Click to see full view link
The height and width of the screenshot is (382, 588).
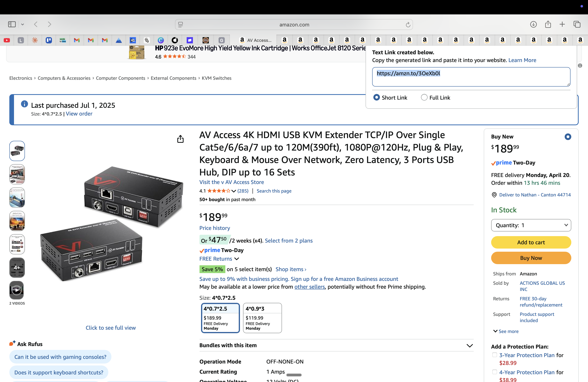[111, 328]
